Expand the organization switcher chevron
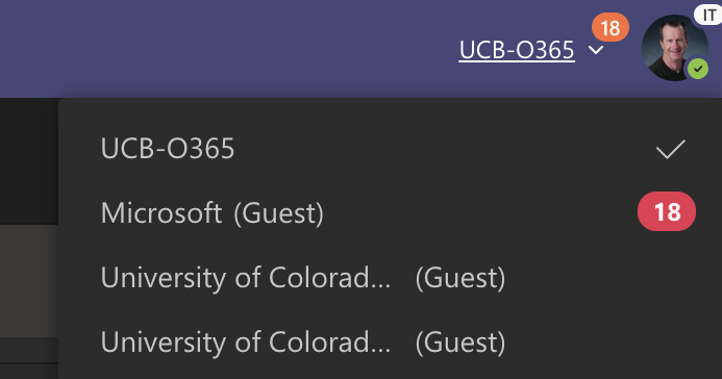 596,50
